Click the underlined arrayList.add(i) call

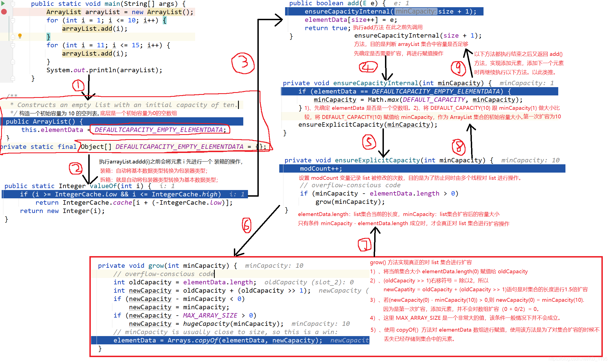tap(87, 28)
